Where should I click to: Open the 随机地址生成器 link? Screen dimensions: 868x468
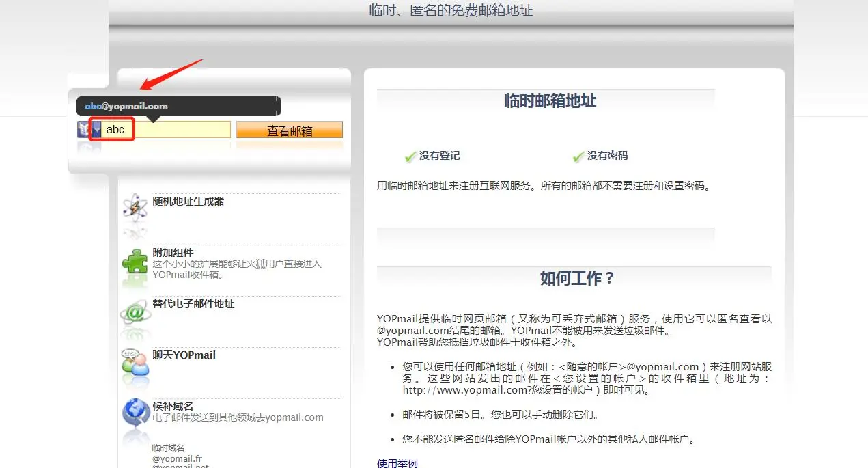point(188,201)
